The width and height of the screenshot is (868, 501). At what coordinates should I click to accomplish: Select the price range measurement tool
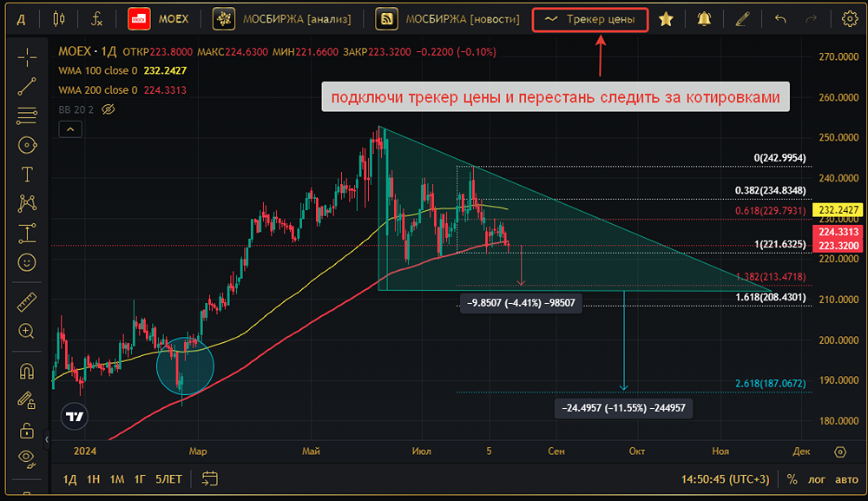27,233
